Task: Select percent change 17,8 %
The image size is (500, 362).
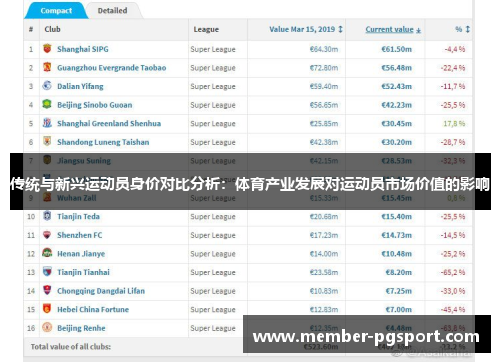Action: [x=454, y=124]
